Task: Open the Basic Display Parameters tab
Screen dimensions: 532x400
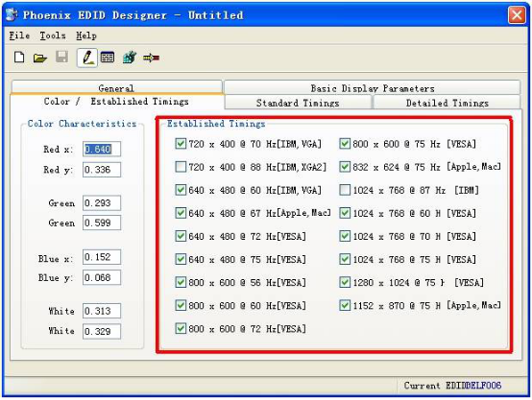Action: 373,88
